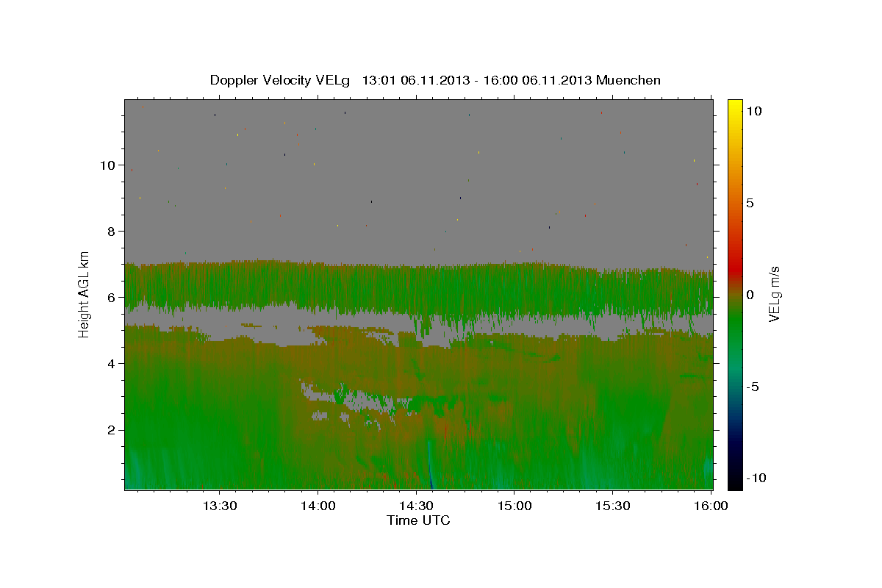Click the colorbar value -5 label

pyautogui.click(x=753, y=387)
